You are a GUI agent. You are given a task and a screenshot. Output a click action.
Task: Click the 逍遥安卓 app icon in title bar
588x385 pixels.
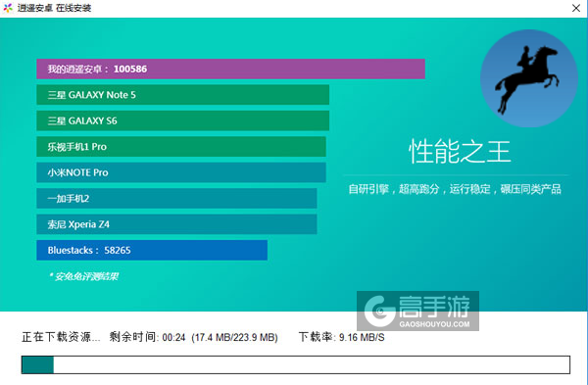[8, 8]
